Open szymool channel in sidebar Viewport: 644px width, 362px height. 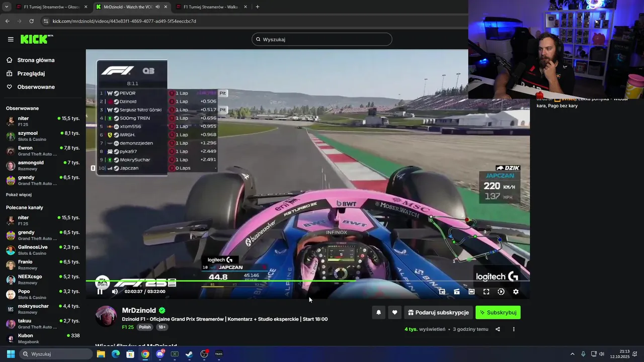point(43,136)
